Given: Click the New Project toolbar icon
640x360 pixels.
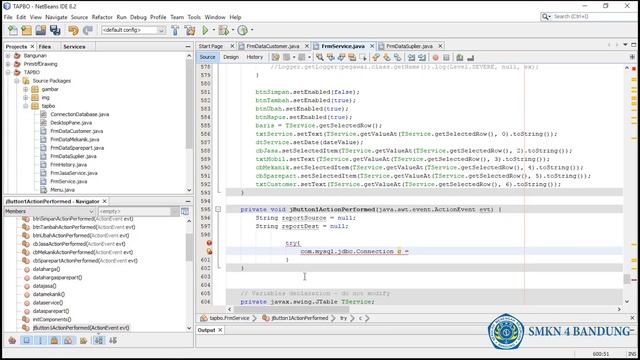Looking at the screenshot, I should 27,30.
